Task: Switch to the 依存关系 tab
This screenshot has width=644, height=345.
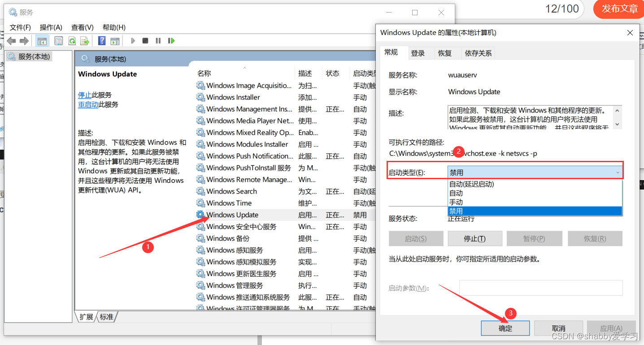Action: click(478, 53)
